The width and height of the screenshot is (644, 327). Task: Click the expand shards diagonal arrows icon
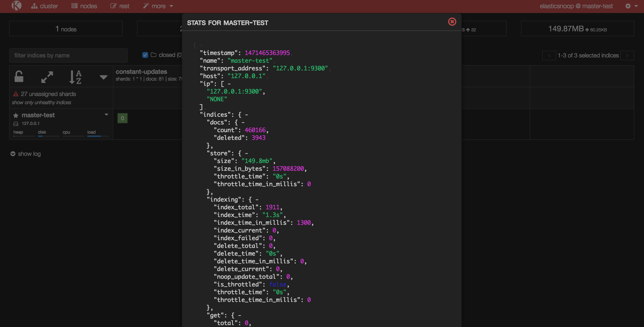click(47, 77)
